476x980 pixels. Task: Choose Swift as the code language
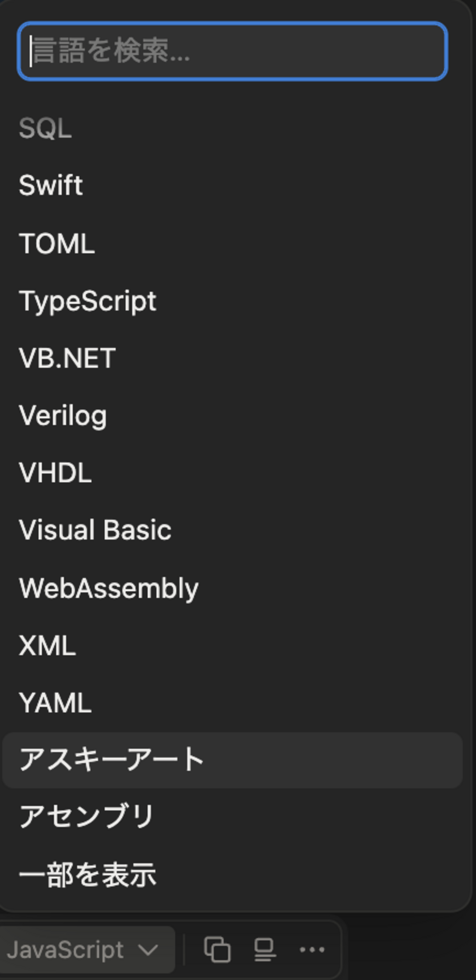(x=51, y=185)
